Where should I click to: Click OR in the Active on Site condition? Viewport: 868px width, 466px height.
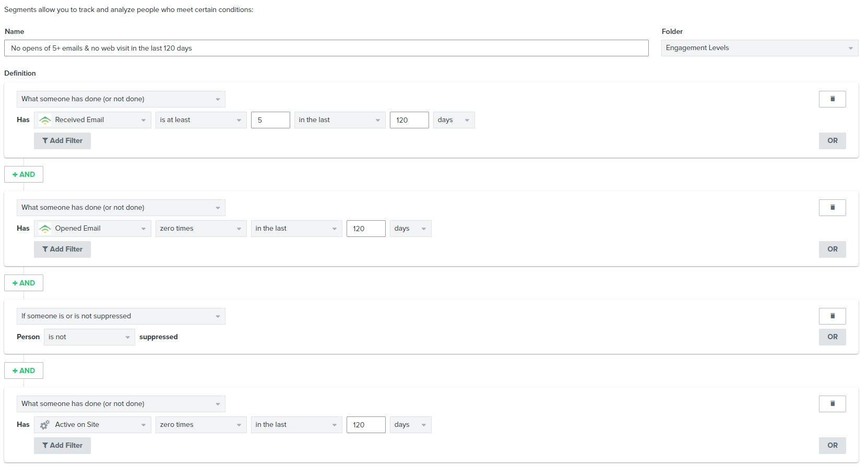[832, 446]
